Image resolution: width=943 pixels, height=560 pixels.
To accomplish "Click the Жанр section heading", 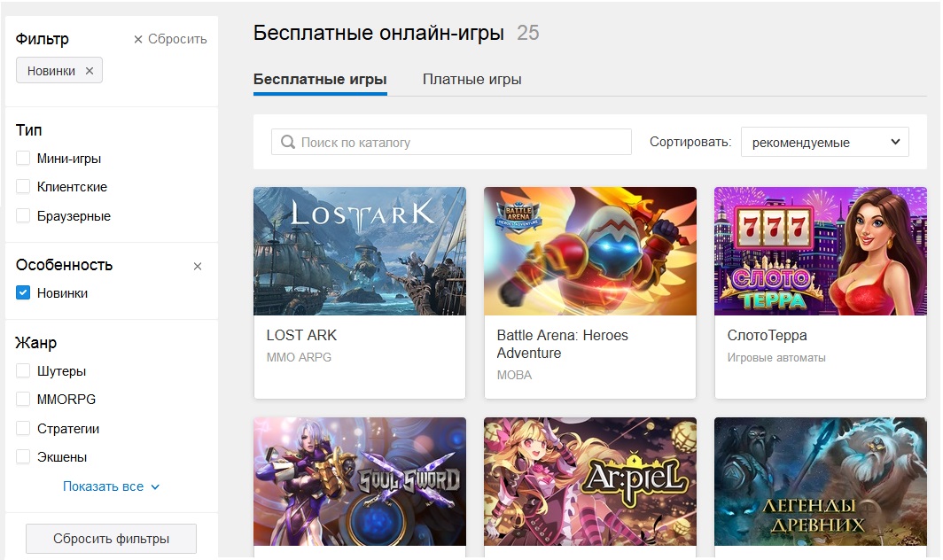I will pyautogui.click(x=36, y=343).
